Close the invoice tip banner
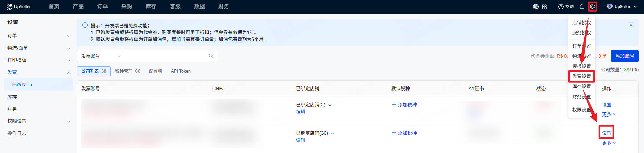The image size is (644, 153). (631, 25)
